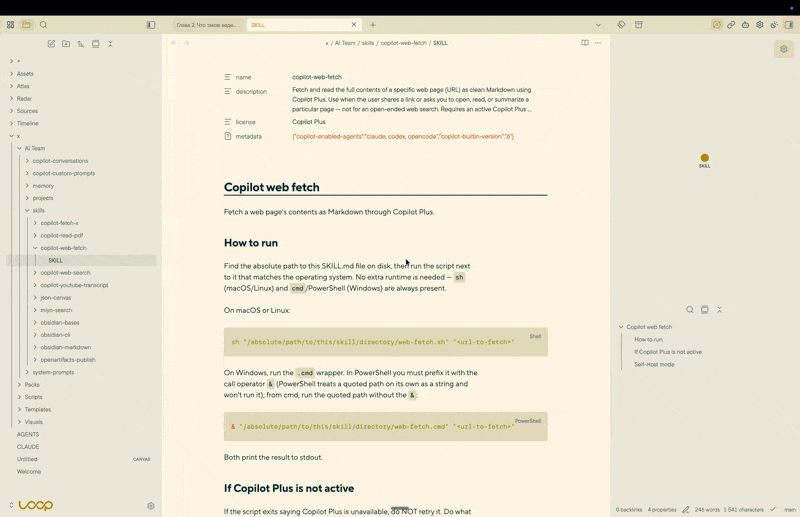Close the SKILL tab
Image resolution: width=800 pixels, height=517 pixels.
click(x=354, y=24)
